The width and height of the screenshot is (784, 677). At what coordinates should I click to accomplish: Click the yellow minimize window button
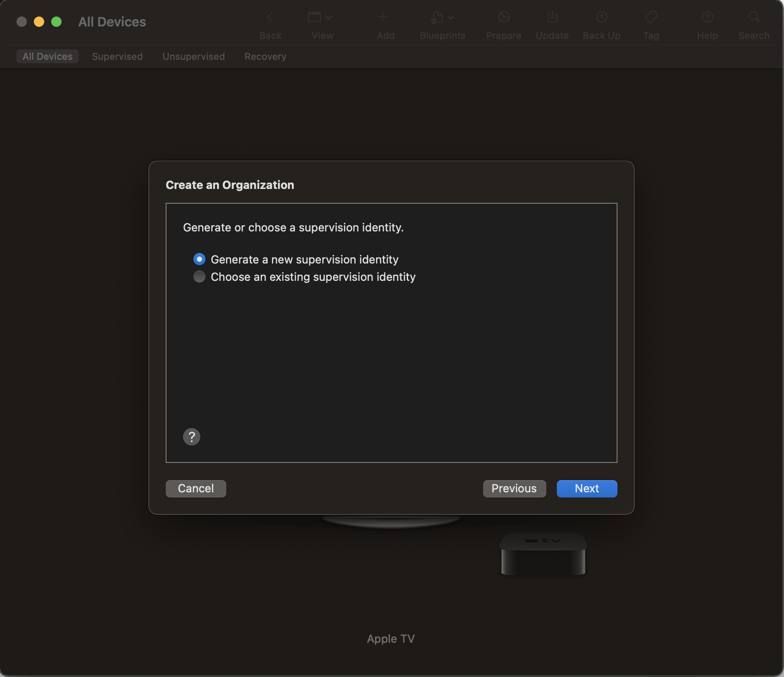(x=39, y=22)
